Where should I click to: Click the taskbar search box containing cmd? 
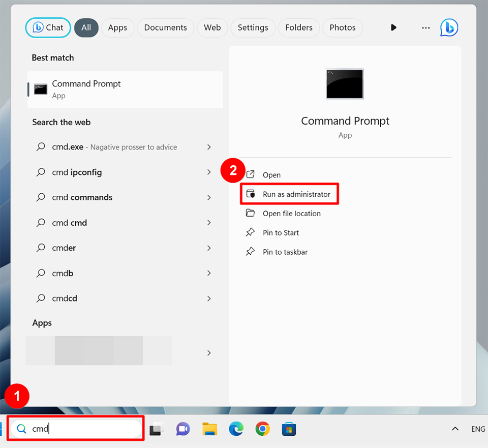[76, 429]
